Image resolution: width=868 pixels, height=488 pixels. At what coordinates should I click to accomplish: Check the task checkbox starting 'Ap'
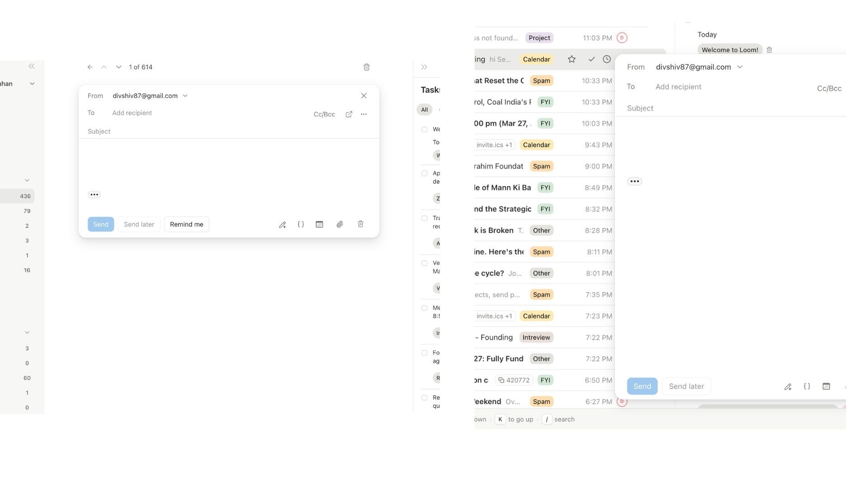(425, 174)
